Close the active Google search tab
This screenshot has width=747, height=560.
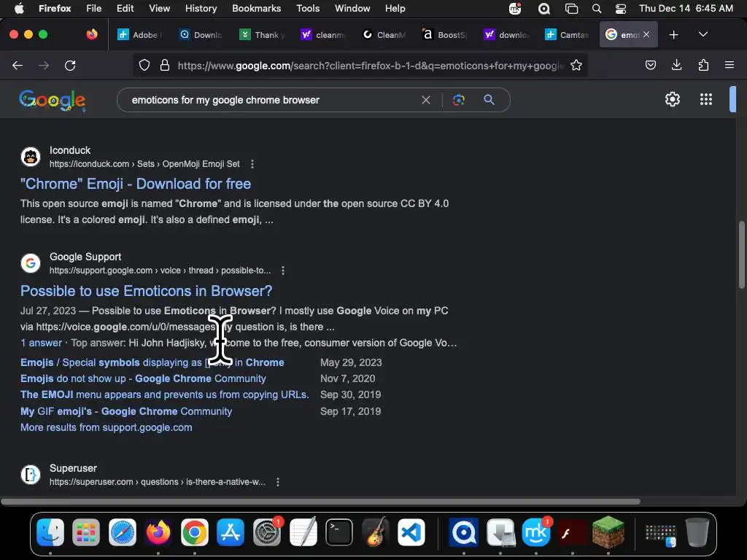click(646, 34)
